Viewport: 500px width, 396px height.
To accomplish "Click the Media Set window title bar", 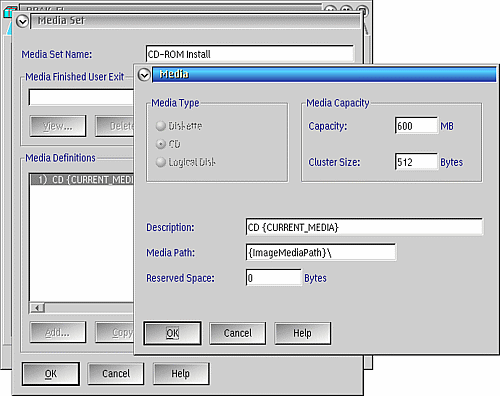I will [196, 21].
